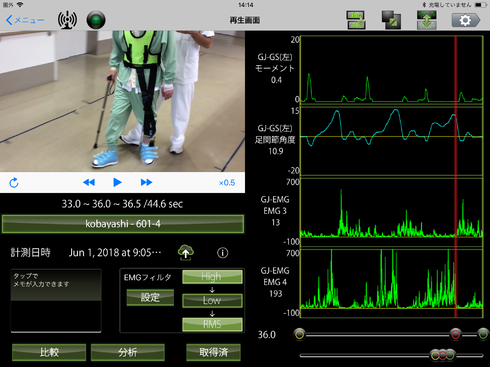
Task: Open settings with the gear icon
Action: [x=466, y=20]
